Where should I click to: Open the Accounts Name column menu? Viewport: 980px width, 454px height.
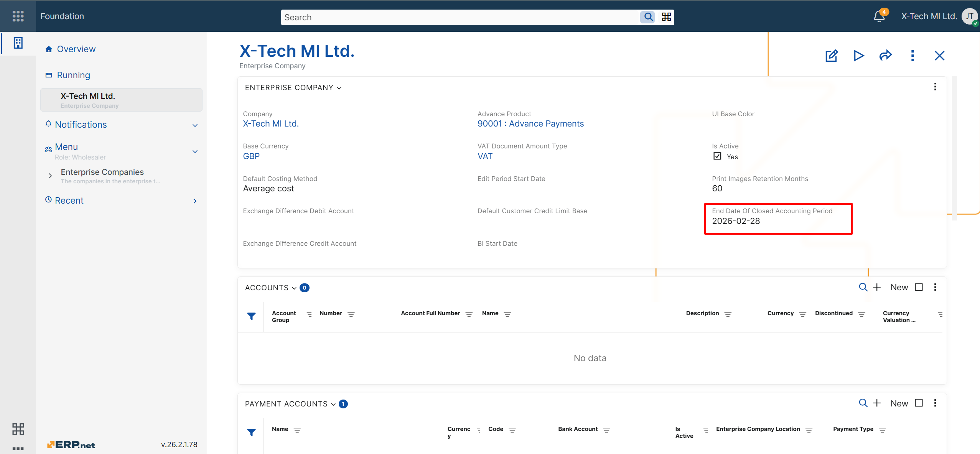pos(507,314)
